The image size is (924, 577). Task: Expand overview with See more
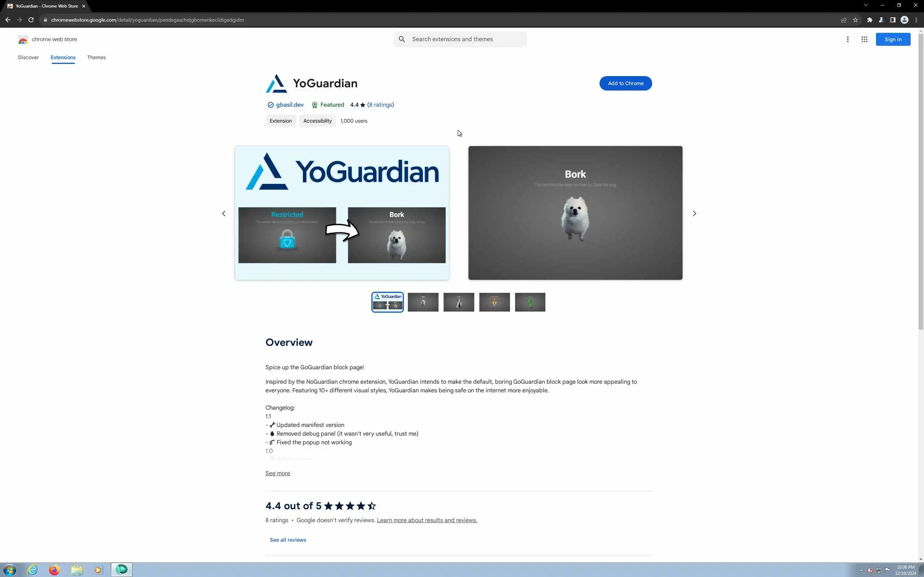click(x=278, y=473)
